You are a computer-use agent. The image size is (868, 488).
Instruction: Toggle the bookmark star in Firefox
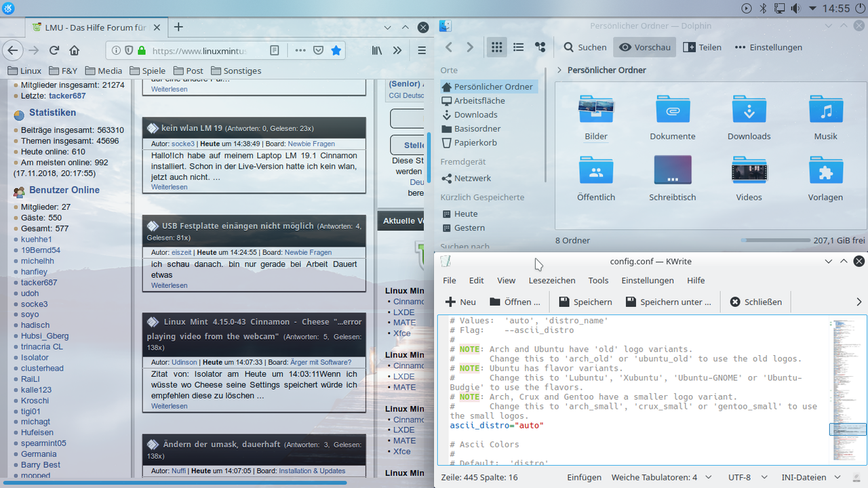pos(336,50)
